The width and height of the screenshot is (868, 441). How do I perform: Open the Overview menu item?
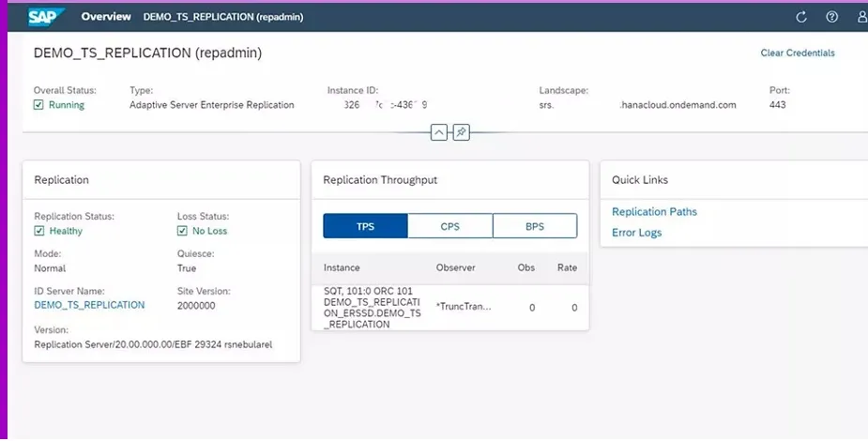(105, 17)
